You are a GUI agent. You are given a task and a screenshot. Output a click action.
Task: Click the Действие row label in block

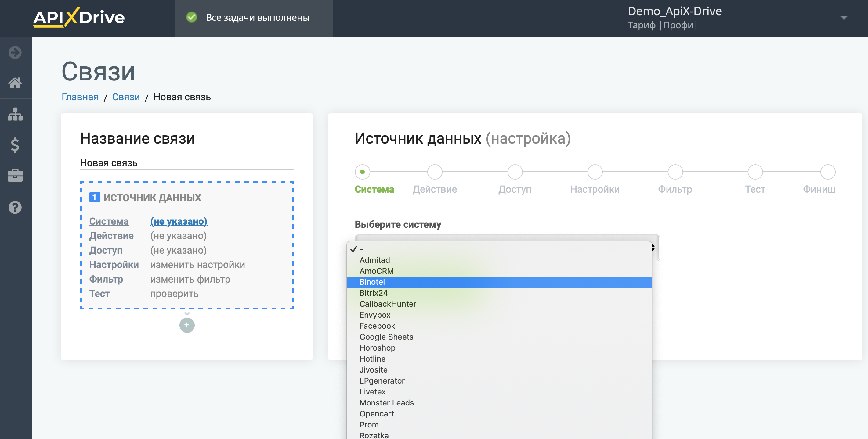click(x=111, y=236)
